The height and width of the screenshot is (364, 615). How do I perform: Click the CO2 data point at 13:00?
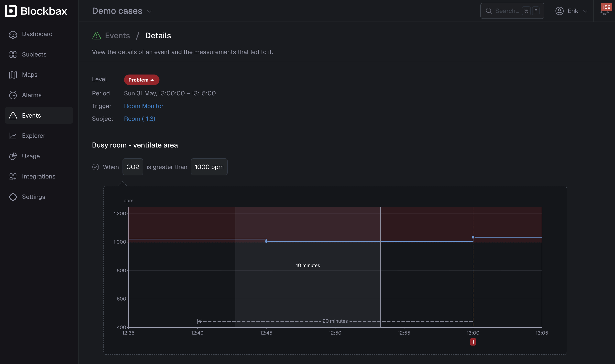point(473,237)
